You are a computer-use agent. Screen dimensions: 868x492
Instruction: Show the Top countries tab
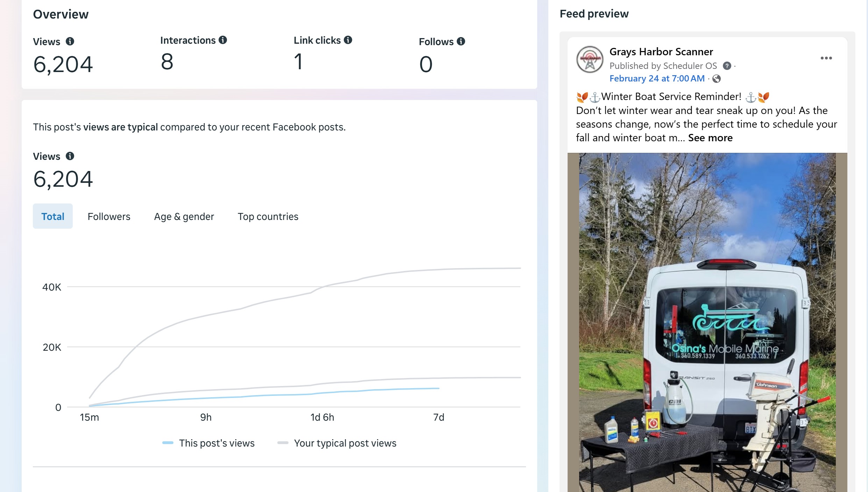(x=268, y=216)
